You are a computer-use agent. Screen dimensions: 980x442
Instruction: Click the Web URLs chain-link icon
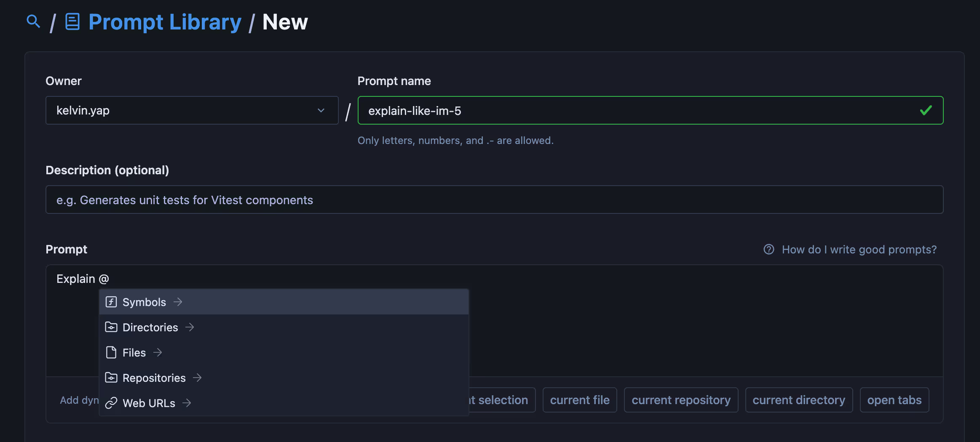pos(111,403)
